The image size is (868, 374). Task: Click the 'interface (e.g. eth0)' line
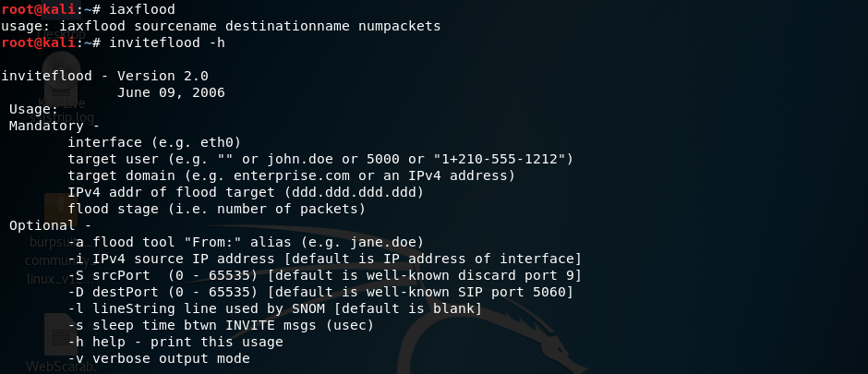coord(154,142)
